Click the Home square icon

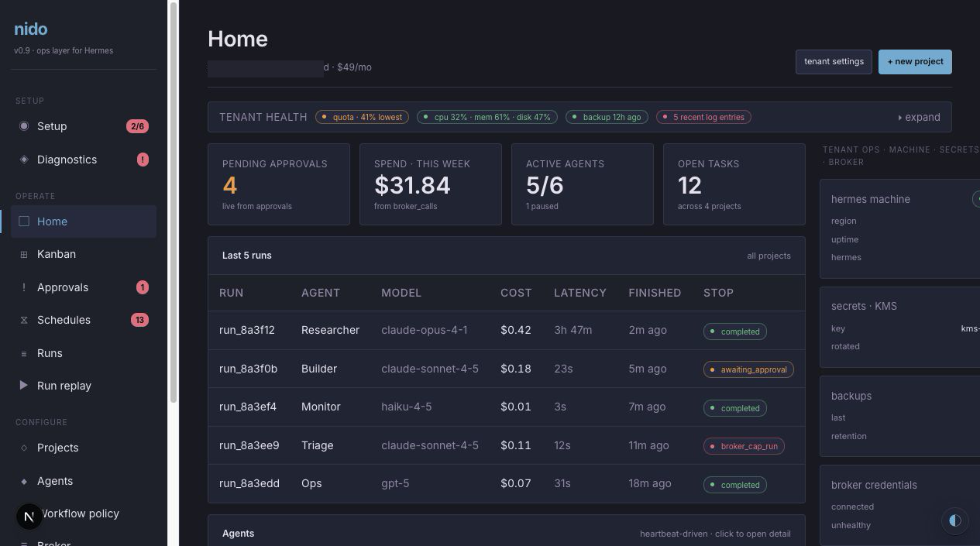click(x=24, y=221)
